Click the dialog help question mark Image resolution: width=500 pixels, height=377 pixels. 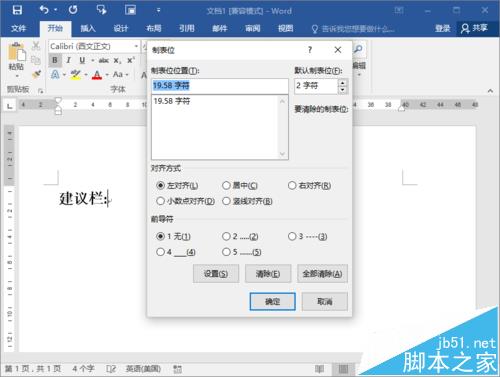(310, 50)
